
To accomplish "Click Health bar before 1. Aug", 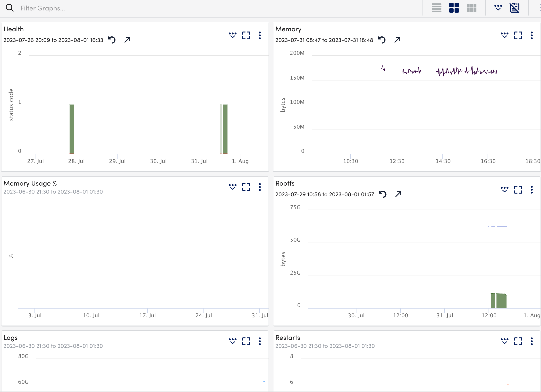I will point(225,129).
